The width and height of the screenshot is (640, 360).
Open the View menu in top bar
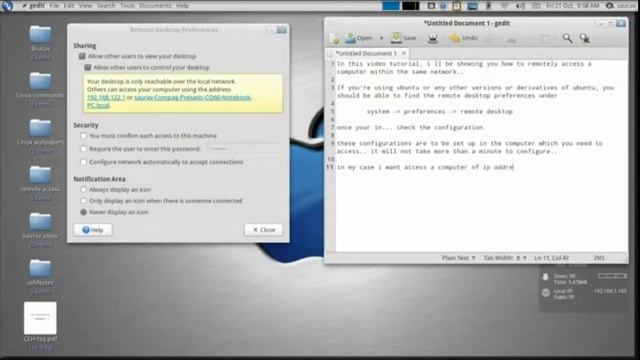(x=85, y=6)
